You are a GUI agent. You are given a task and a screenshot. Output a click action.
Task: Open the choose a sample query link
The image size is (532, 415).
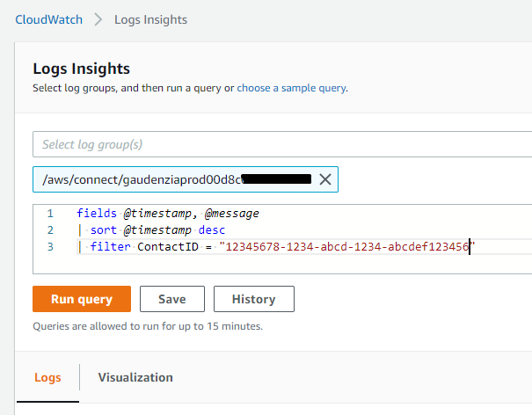[291, 88]
